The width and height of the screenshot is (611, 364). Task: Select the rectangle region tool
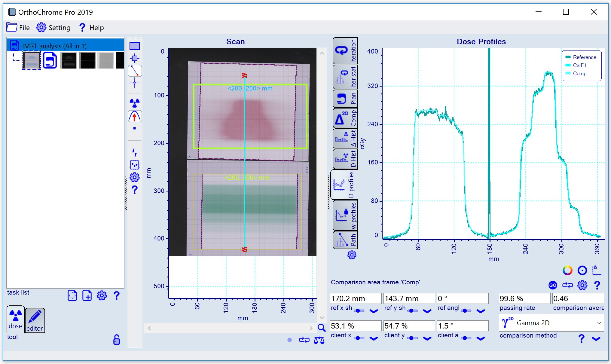[x=134, y=46]
